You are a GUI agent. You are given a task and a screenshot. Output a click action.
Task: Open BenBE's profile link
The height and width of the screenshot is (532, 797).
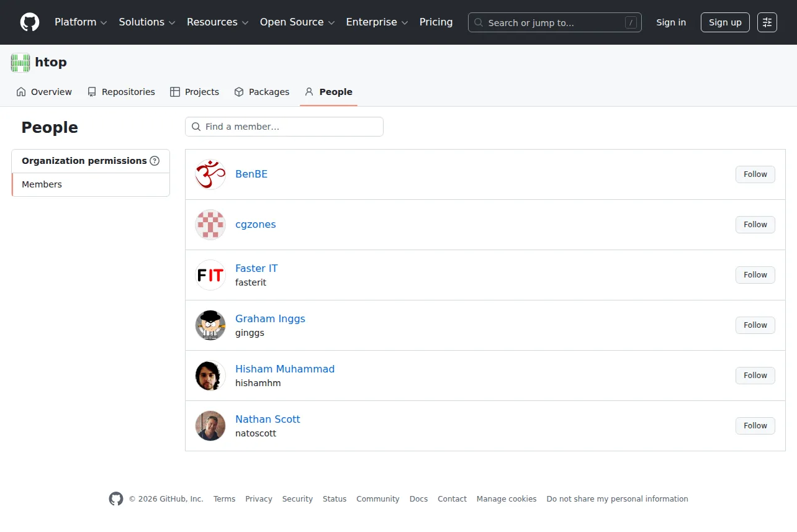pos(251,174)
